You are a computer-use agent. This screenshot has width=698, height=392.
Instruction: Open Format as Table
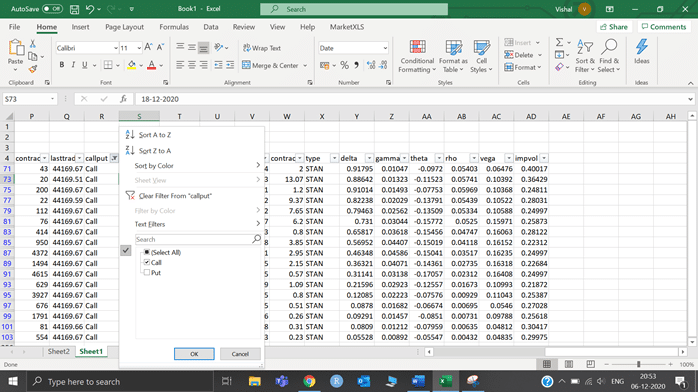(453, 57)
